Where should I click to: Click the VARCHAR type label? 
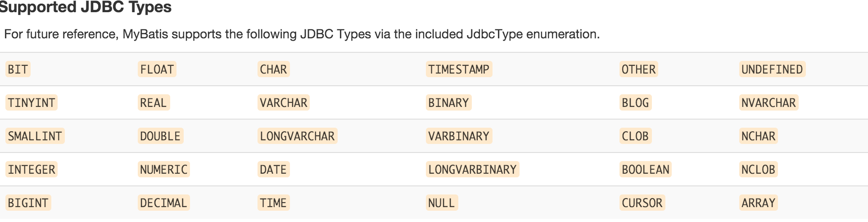[283, 103]
